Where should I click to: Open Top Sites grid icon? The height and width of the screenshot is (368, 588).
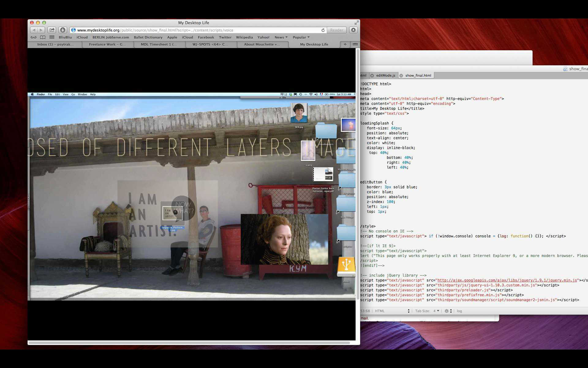pos(52,37)
